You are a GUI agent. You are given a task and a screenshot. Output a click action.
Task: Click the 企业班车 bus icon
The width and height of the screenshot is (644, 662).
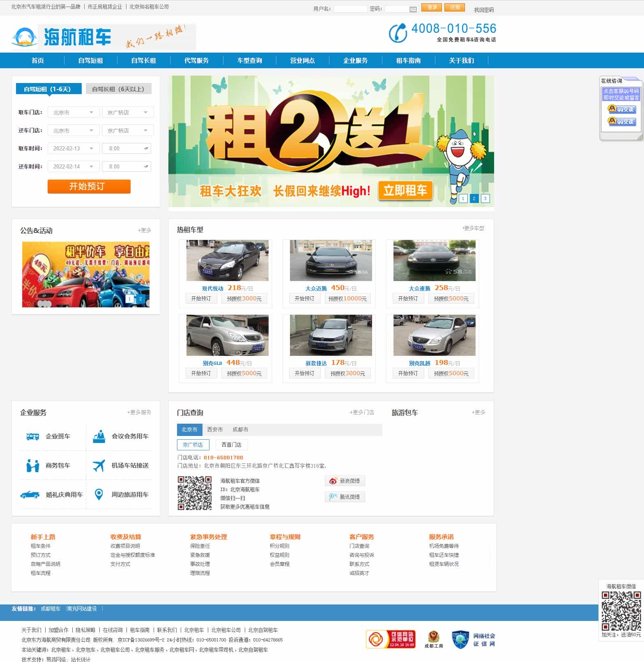(32, 436)
